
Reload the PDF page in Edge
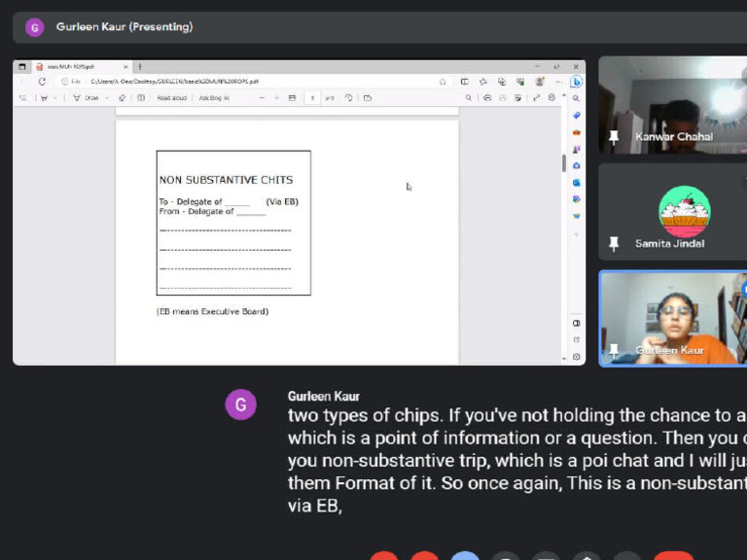point(42,82)
